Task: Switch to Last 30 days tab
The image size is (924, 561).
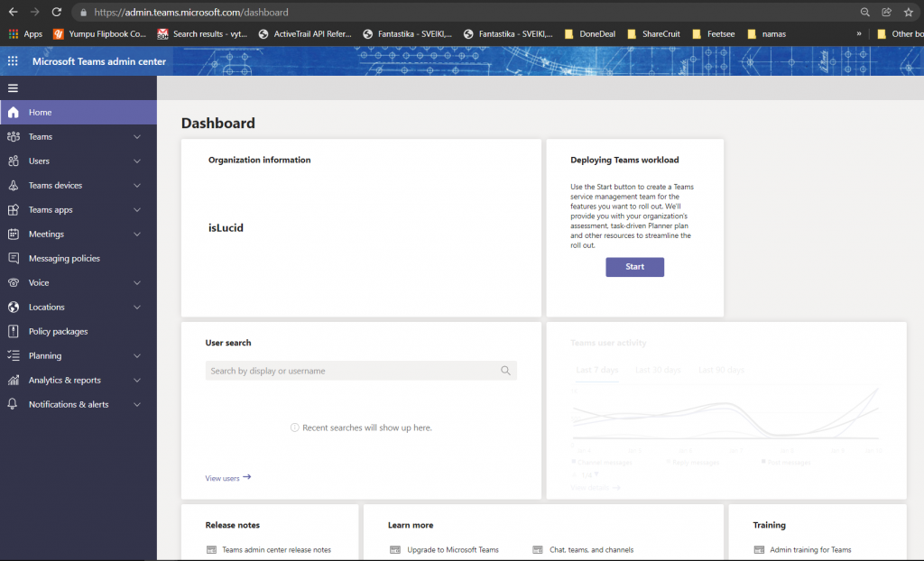Action: click(x=658, y=370)
